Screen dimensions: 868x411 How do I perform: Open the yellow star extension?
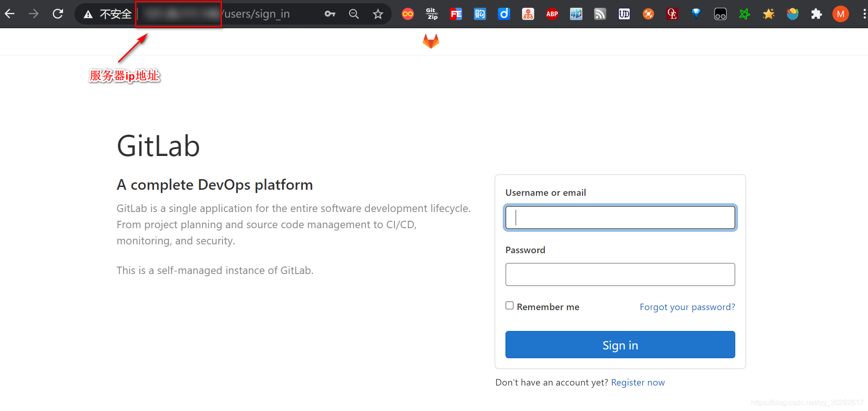coord(769,14)
